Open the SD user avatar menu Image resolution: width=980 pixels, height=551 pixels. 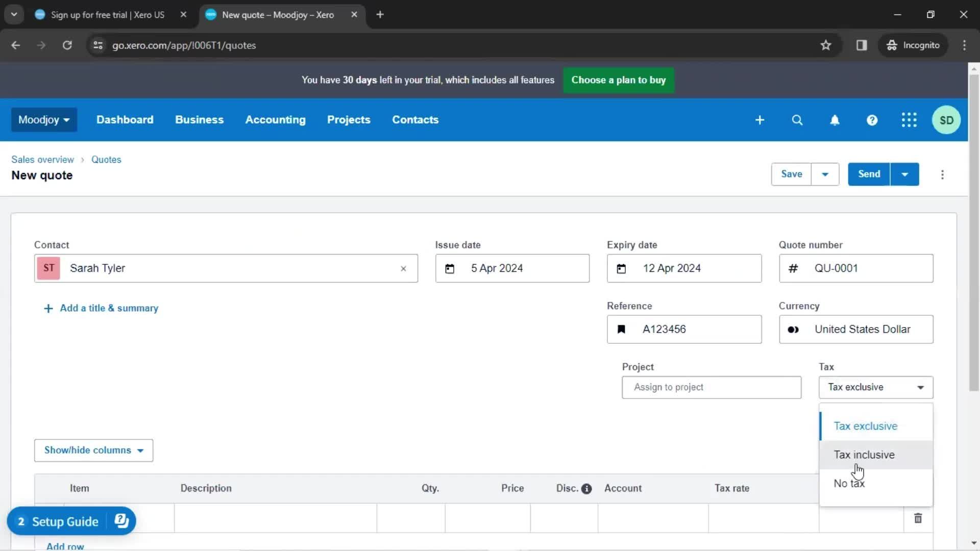tap(946, 120)
